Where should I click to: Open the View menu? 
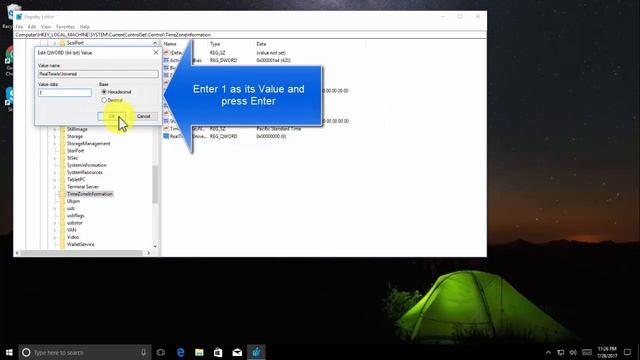tap(46, 27)
